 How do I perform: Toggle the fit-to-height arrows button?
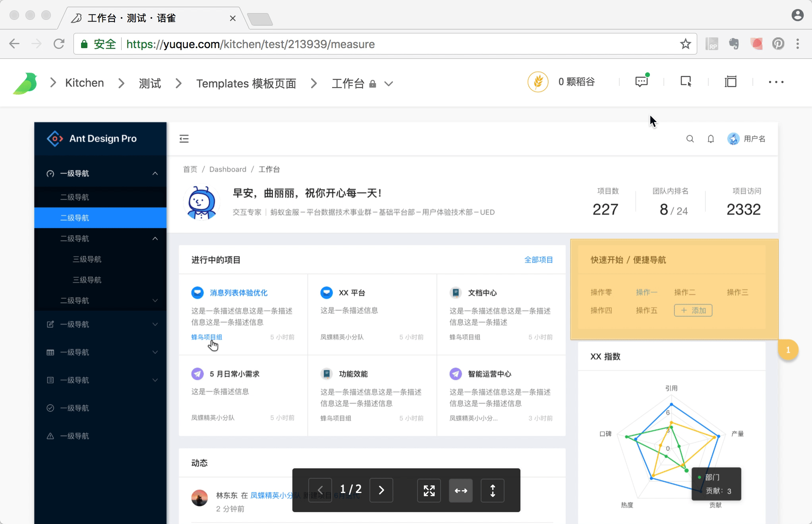coord(493,491)
